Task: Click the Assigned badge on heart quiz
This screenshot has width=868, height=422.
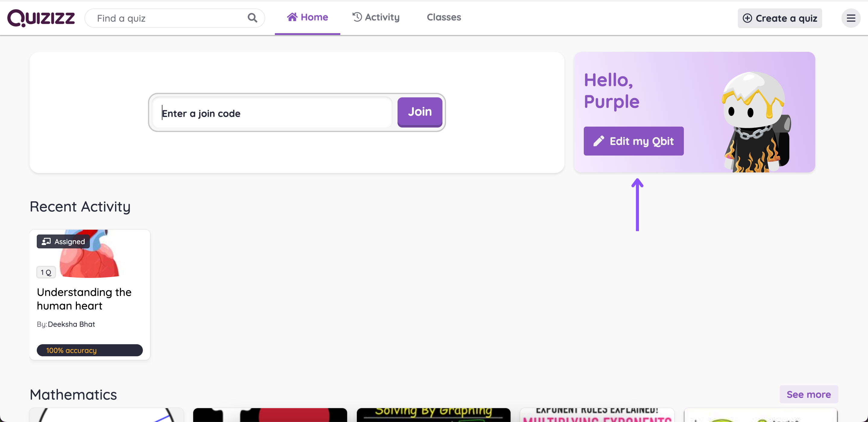Action: [63, 241]
